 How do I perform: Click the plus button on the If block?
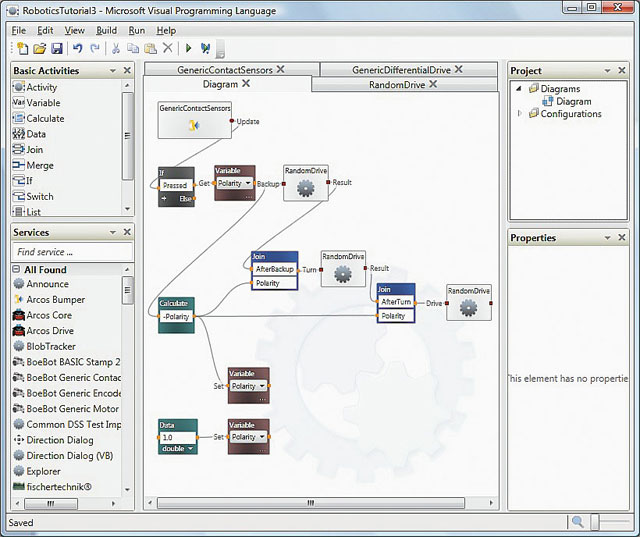[164, 198]
